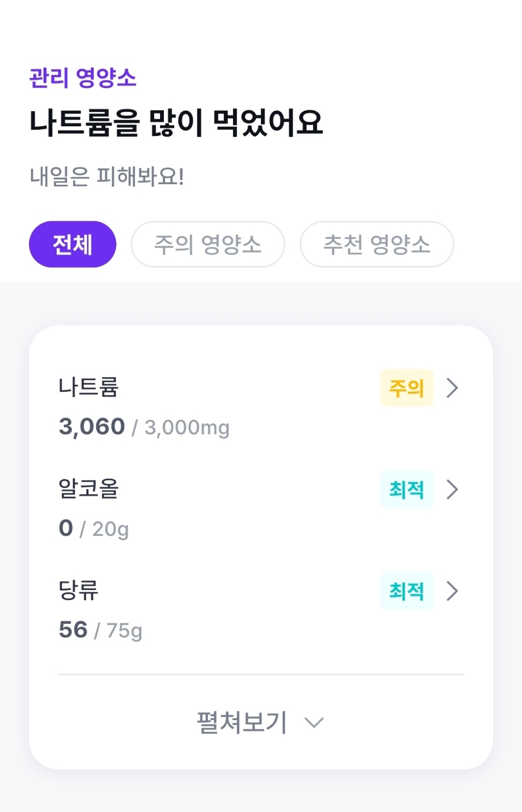Tap the chevron arrow beside 알코올
This screenshot has width=522, height=812.
coord(452,489)
